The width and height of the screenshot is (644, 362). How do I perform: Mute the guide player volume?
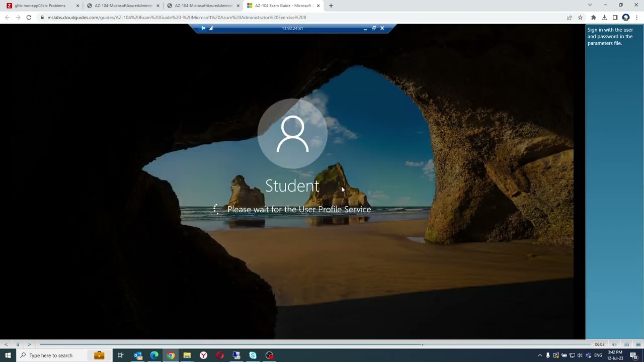tap(614, 344)
